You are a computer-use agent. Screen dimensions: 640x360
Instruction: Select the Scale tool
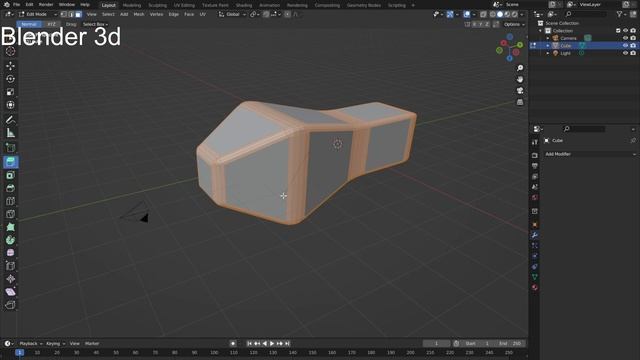(x=11, y=92)
